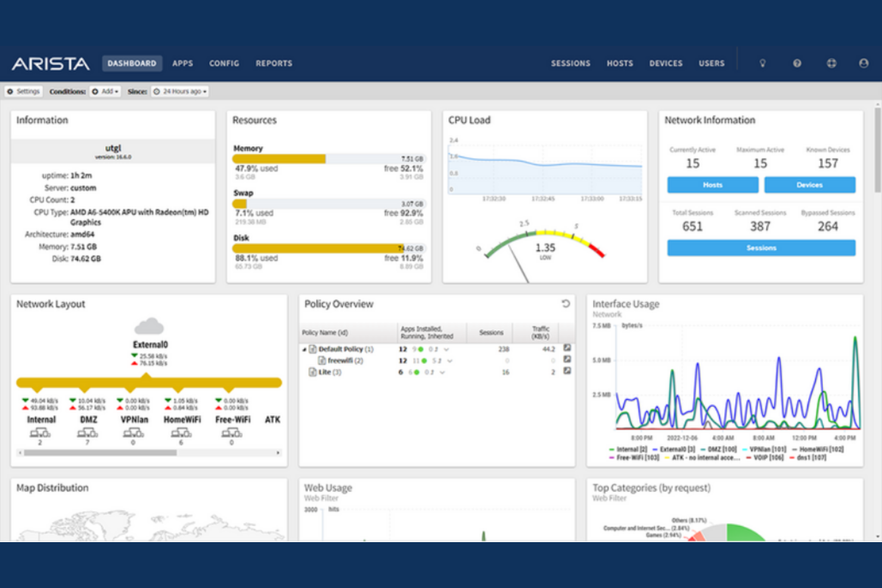Open the help question mark icon
The width and height of the screenshot is (882, 588).
[797, 63]
